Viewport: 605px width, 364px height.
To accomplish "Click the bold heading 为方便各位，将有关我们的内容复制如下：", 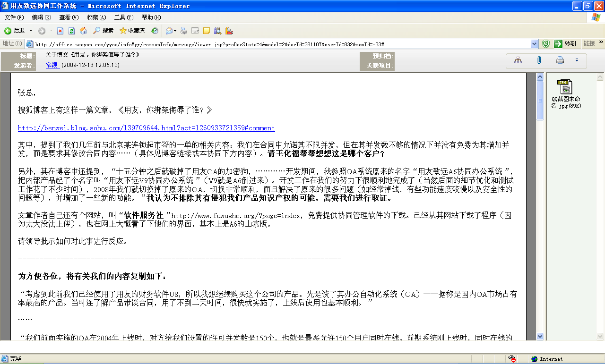I will (x=92, y=276).
